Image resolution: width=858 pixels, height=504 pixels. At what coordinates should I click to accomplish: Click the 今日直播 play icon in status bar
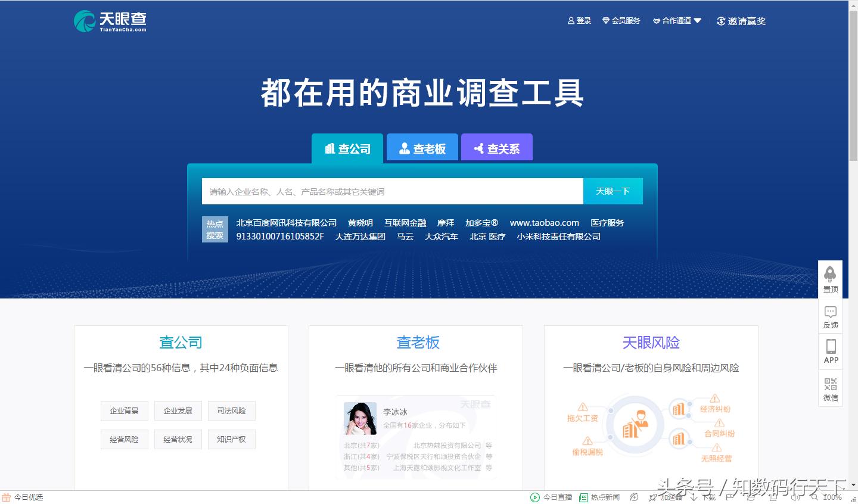(535, 497)
